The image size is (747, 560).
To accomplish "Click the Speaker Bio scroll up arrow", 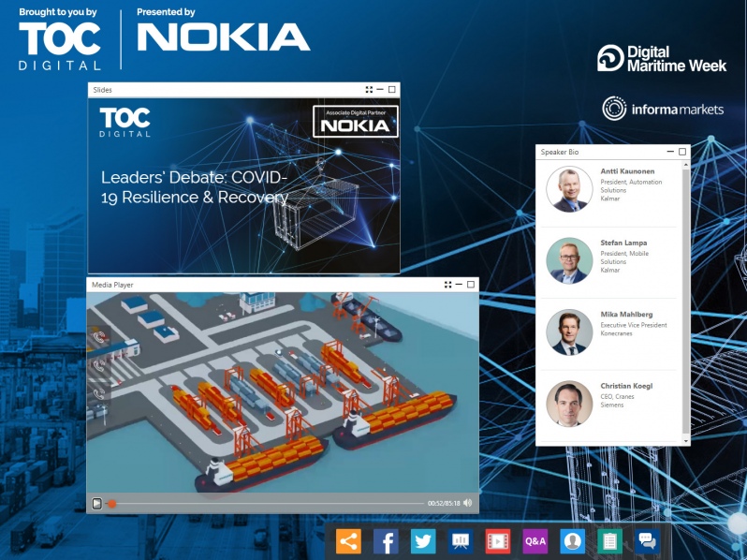I will pyautogui.click(x=686, y=165).
